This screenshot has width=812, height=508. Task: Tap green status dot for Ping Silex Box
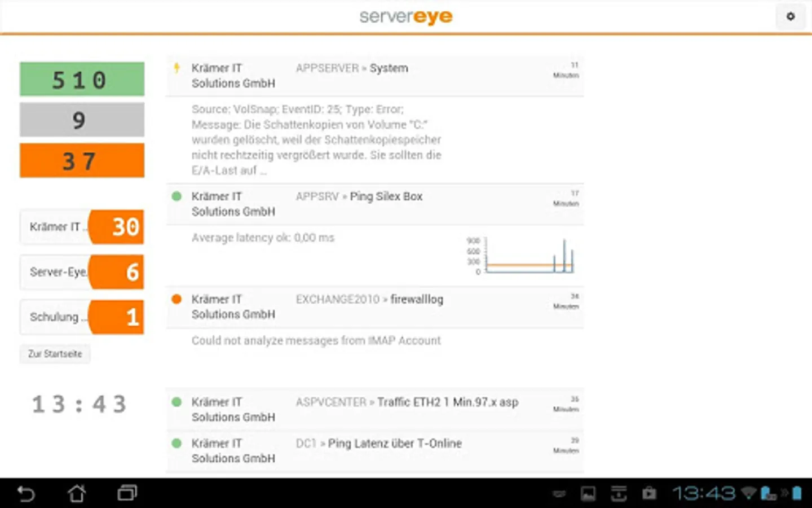point(176,196)
